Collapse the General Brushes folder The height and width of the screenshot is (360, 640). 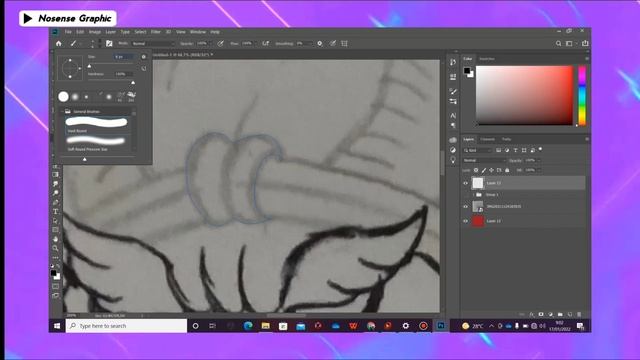62,111
